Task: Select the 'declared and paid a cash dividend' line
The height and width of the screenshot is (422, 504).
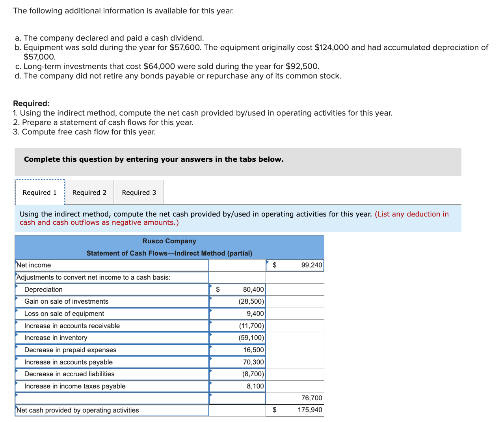Action: click(110, 38)
